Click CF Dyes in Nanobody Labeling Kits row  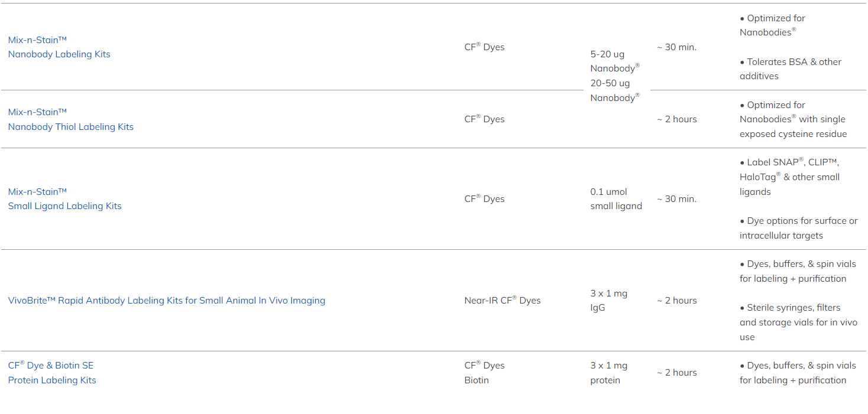pyautogui.click(x=484, y=47)
